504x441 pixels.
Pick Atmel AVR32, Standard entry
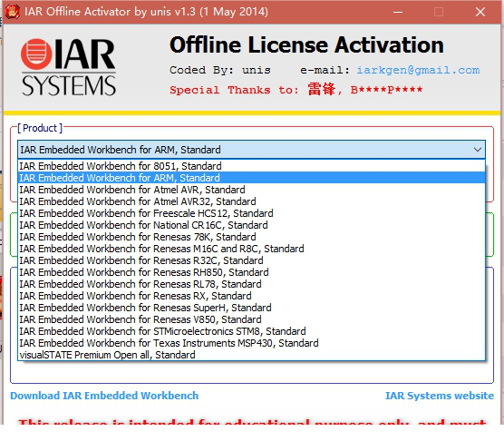point(251,201)
